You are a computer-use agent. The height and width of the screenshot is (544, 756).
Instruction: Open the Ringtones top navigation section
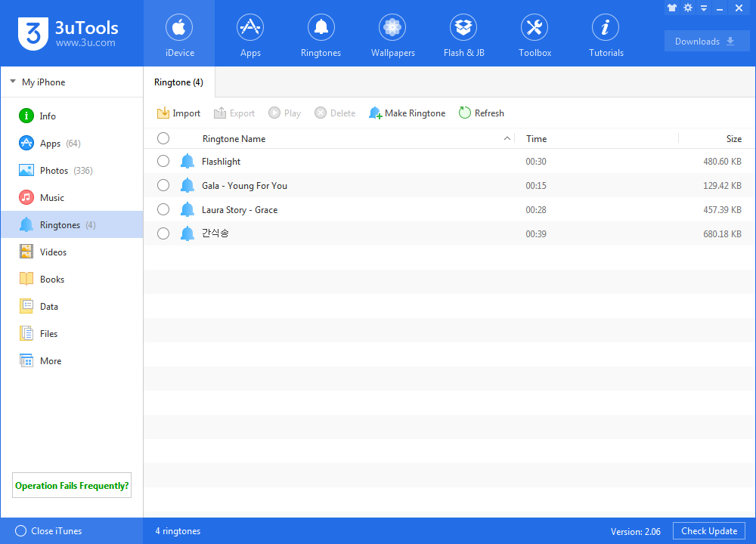pyautogui.click(x=321, y=34)
